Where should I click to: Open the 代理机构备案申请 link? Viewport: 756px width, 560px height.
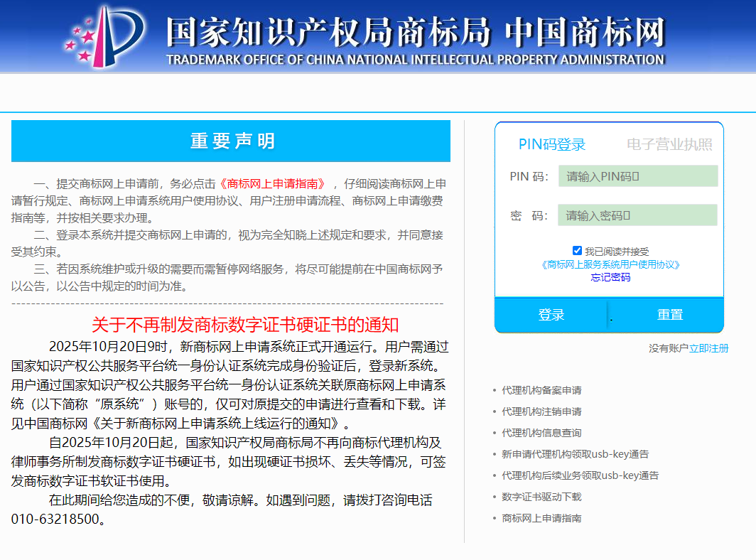coord(541,390)
